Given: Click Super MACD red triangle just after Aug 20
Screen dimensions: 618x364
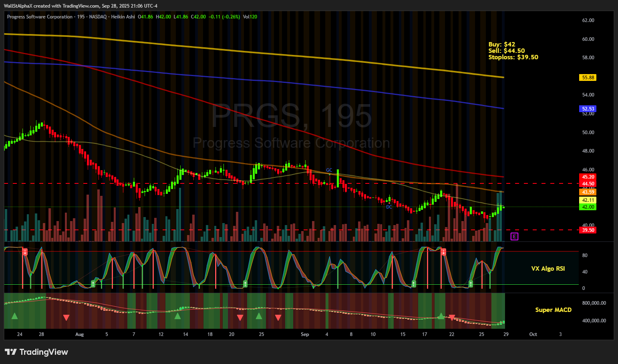Looking at the screenshot, I should pos(240,318).
